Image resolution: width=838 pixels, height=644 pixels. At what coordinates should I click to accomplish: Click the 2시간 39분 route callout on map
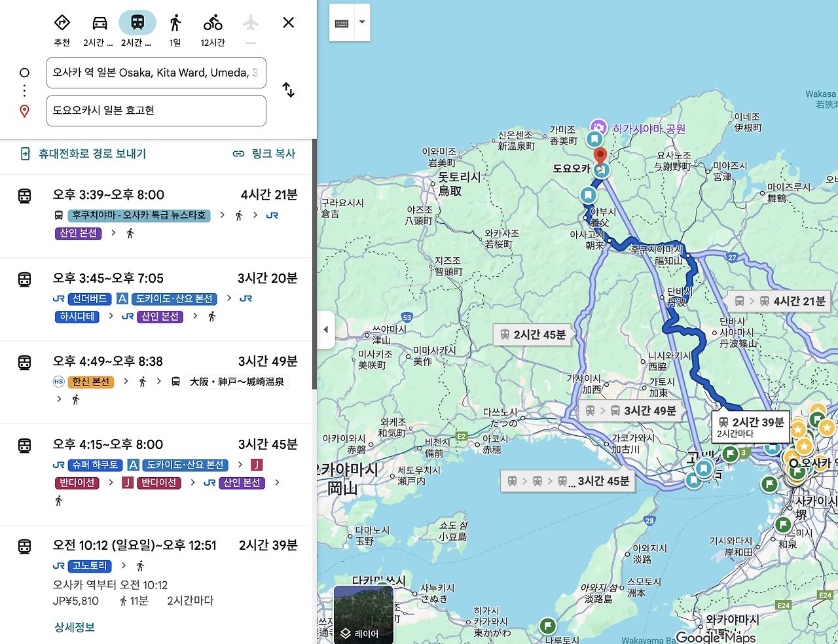(x=751, y=427)
